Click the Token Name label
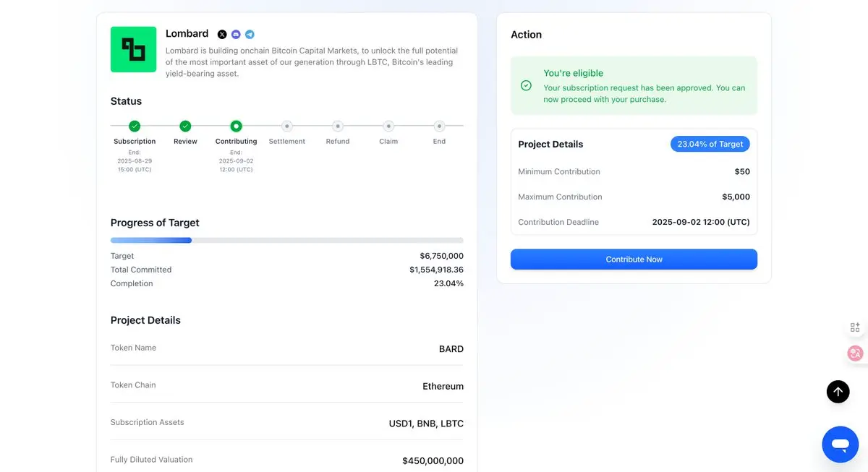Viewport: 868px width, 472px height. click(x=133, y=348)
